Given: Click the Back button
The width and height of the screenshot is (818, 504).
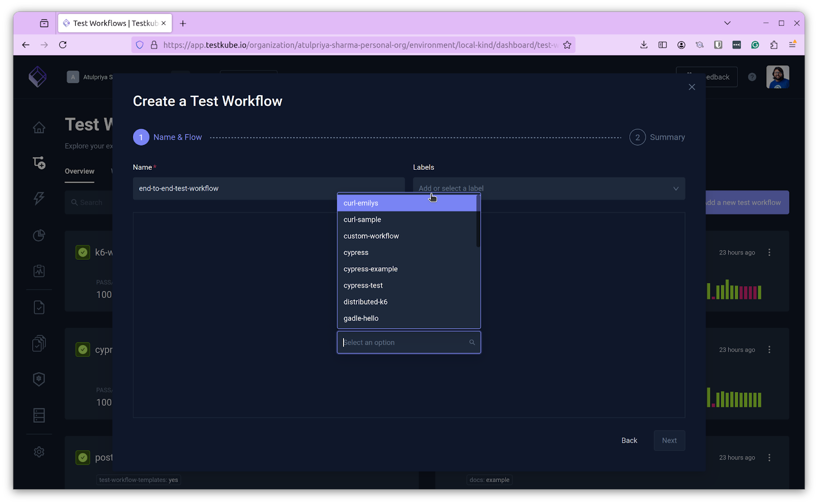Looking at the screenshot, I should tap(629, 441).
